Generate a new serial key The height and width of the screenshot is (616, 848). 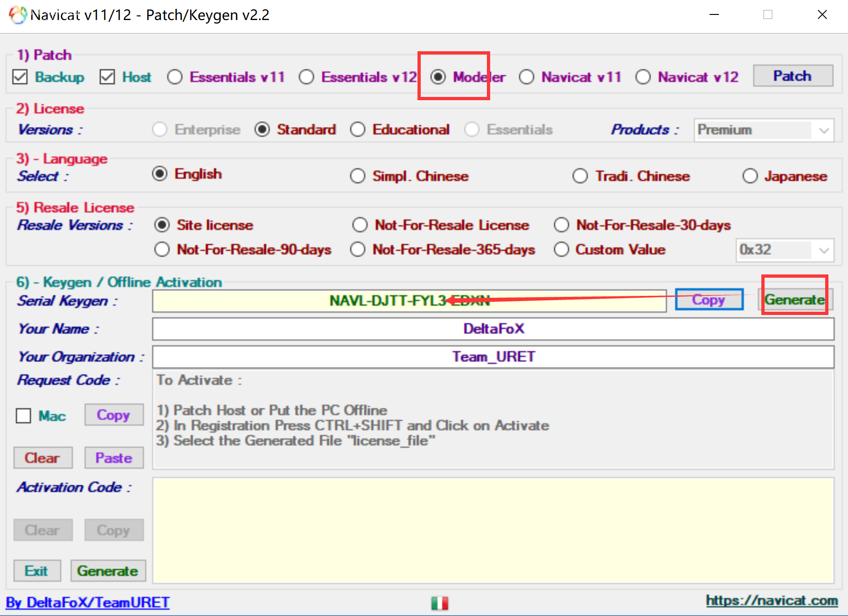795,300
